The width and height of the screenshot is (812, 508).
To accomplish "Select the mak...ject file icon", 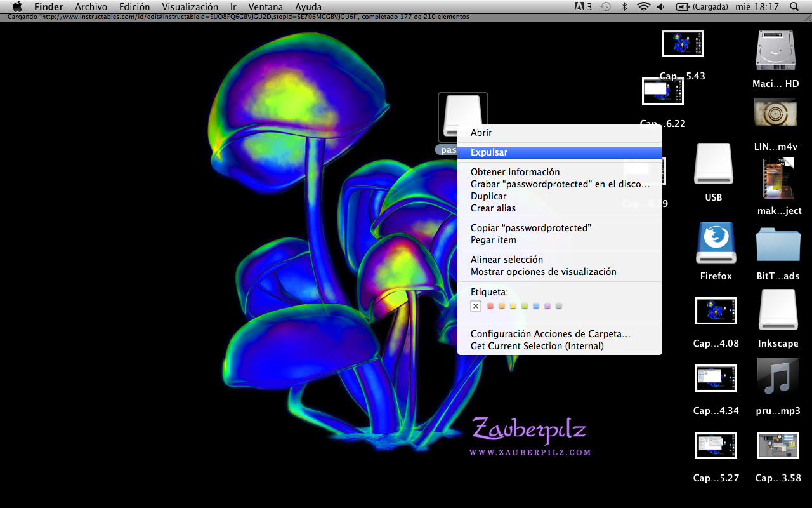I will [x=779, y=178].
